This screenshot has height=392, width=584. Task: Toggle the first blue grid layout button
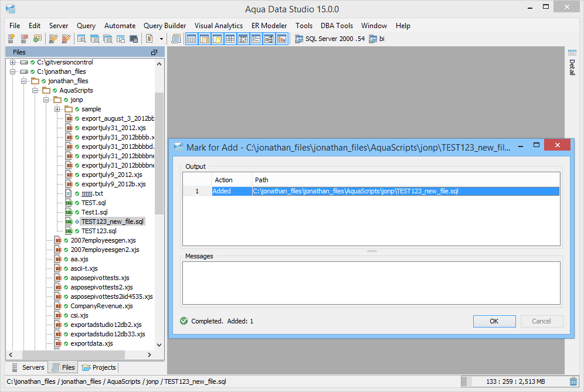point(191,39)
